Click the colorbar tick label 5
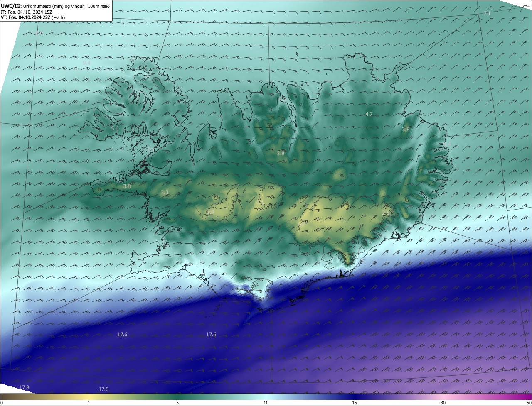The image size is (532, 406). point(177,403)
